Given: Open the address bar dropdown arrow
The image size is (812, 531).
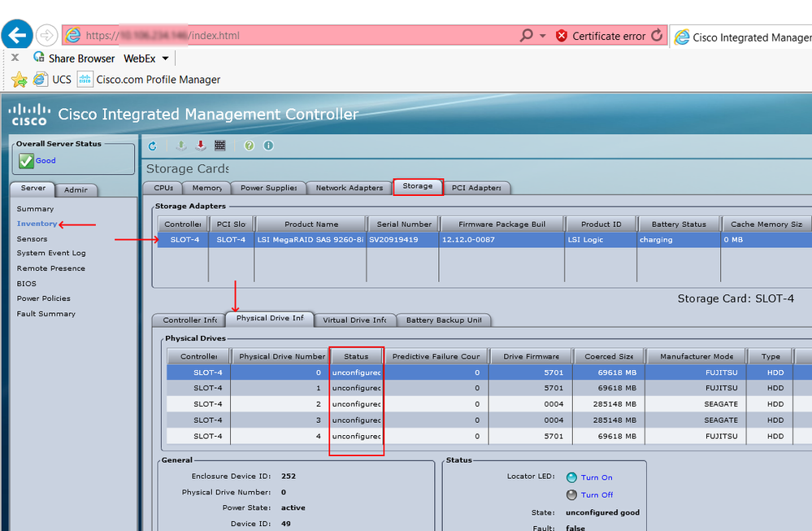Looking at the screenshot, I should click(543, 36).
